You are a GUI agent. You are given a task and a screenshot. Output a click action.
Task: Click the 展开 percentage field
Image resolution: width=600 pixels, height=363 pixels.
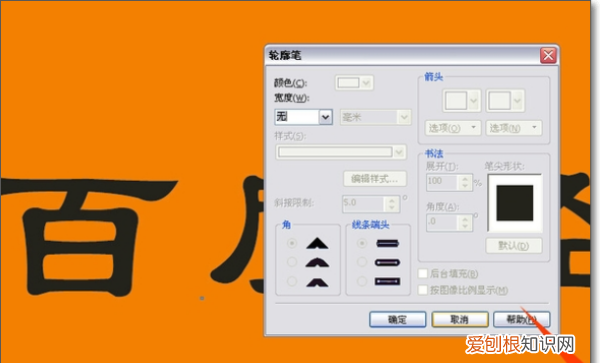[442, 182]
